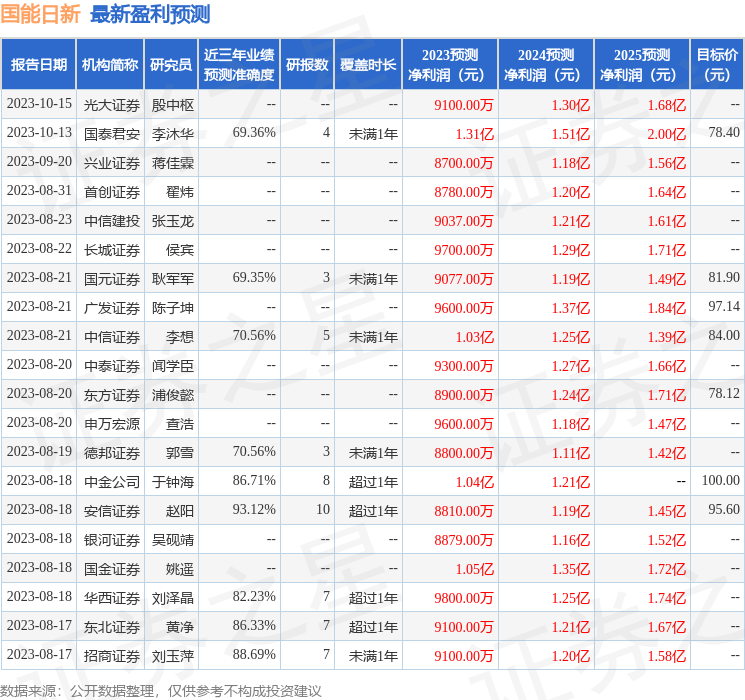Click analyst name 张玉龙
The width and height of the screenshot is (745, 700).
[173, 221]
